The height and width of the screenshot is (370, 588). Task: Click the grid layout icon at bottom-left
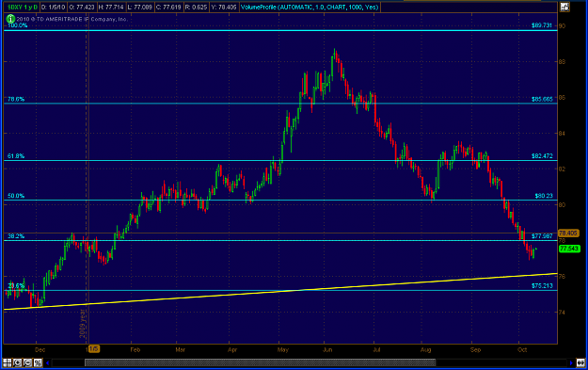(x=8, y=362)
